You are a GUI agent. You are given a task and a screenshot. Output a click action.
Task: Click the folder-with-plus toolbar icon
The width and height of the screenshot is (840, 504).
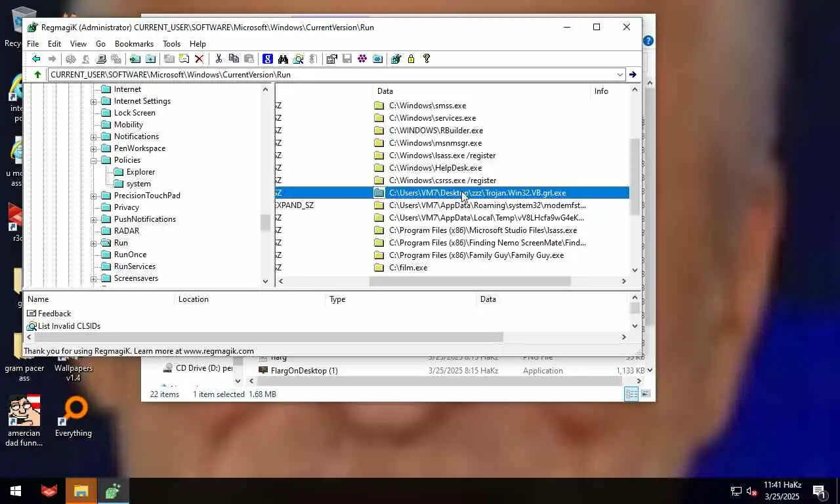[150, 58]
